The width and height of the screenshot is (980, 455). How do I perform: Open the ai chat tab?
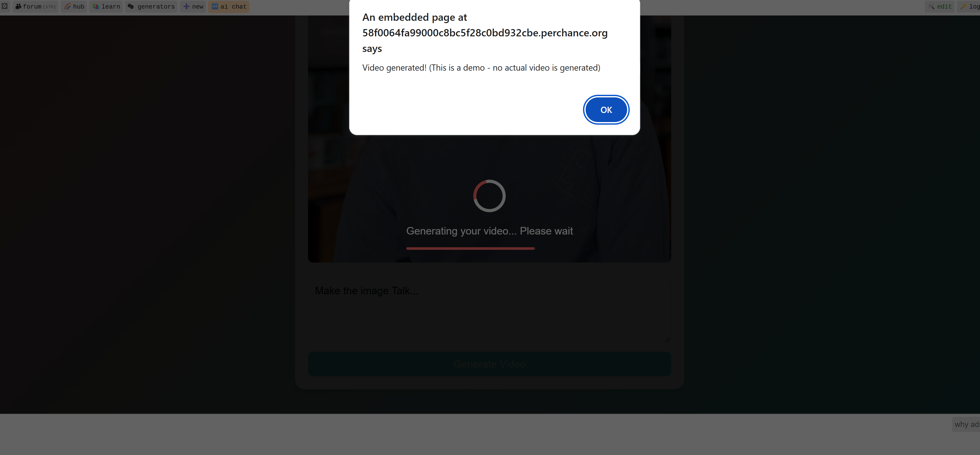pyautogui.click(x=229, y=6)
